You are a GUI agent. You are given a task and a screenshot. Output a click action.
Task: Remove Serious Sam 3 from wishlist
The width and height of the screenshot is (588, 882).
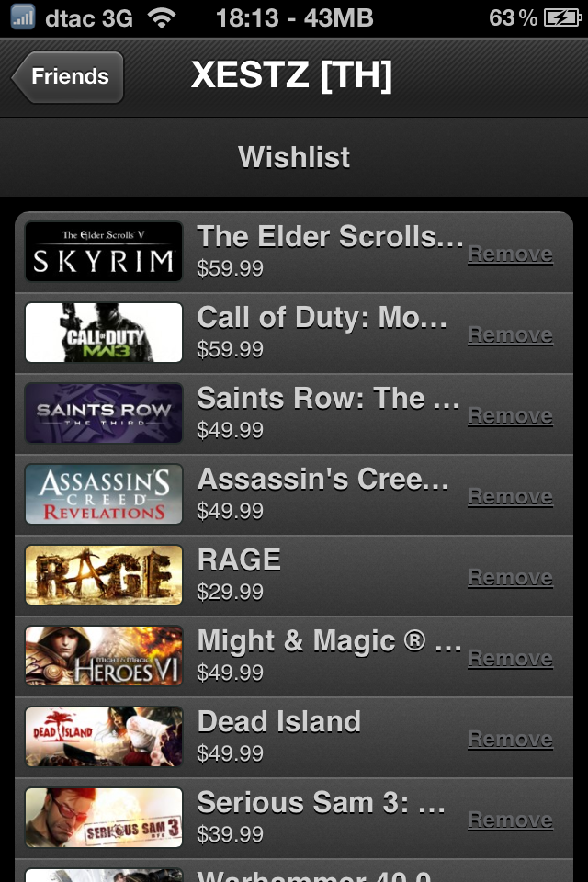(x=510, y=820)
